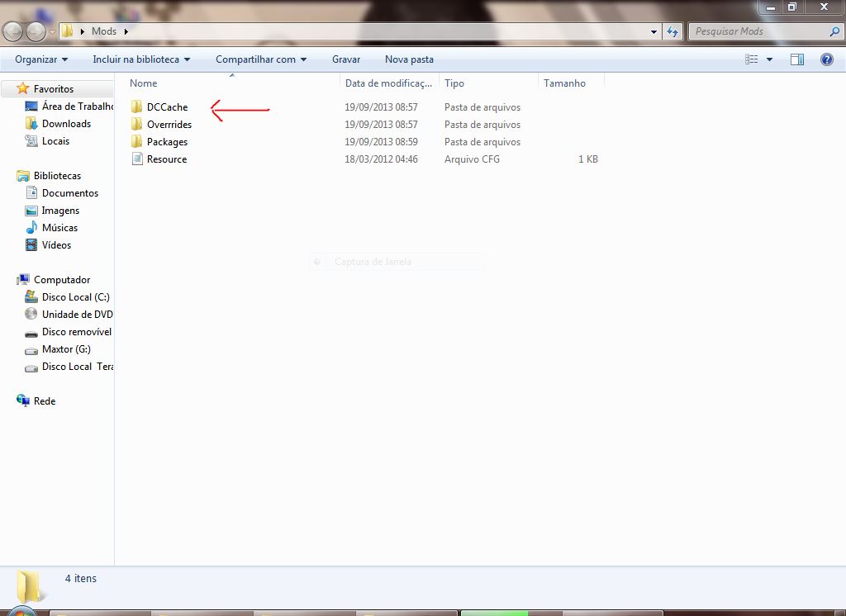Open the Organizar dropdown menu
The image size is (846, 616).
point(40,59)
